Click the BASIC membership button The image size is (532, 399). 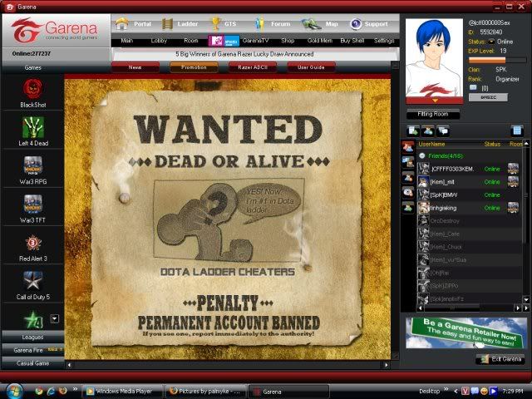[x=488, y=97]
